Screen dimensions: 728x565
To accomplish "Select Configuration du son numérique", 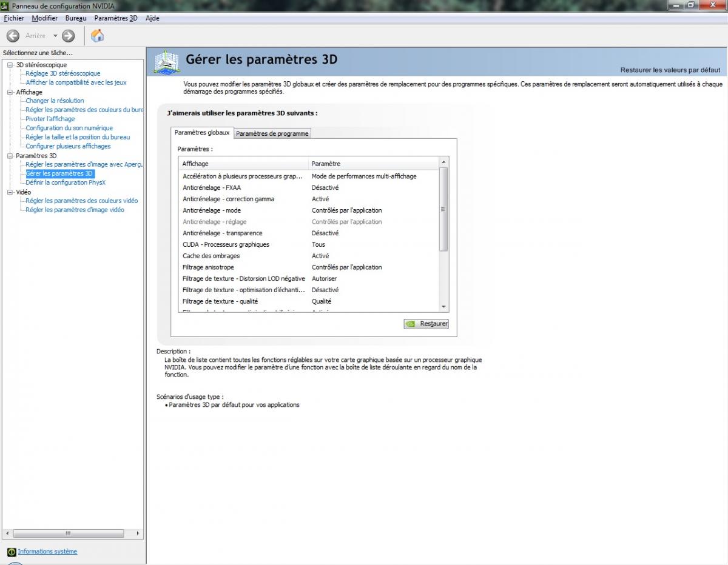I will click(69, 128).
